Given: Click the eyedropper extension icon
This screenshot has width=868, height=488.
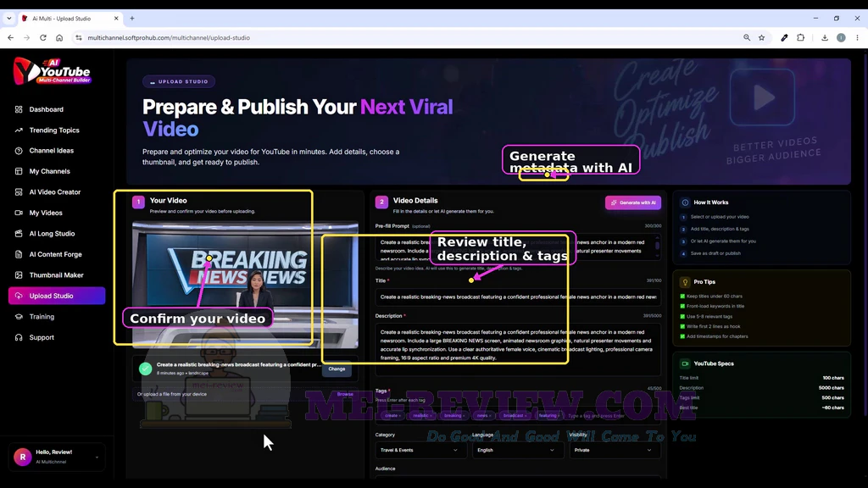Looking at the screenshot, I should (784, 37).
